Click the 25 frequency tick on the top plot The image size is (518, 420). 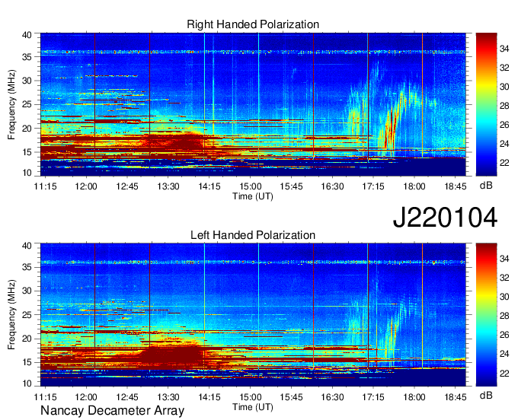click(27, 104)
